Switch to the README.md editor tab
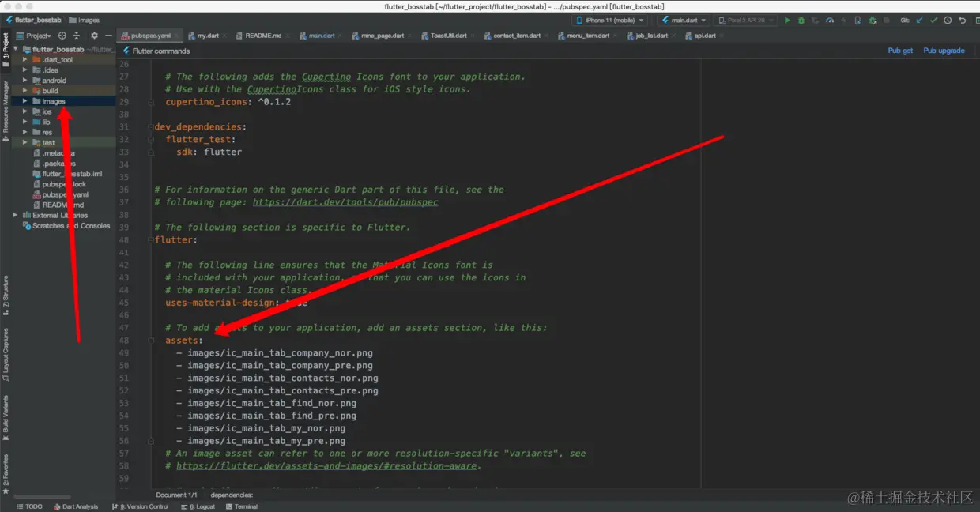Screen dimensions: 980x512 263,36
